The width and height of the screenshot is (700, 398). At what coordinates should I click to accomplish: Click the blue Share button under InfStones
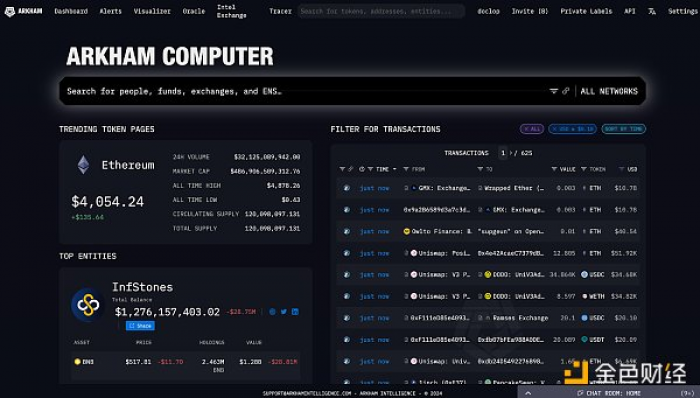[x=140, y=326]
